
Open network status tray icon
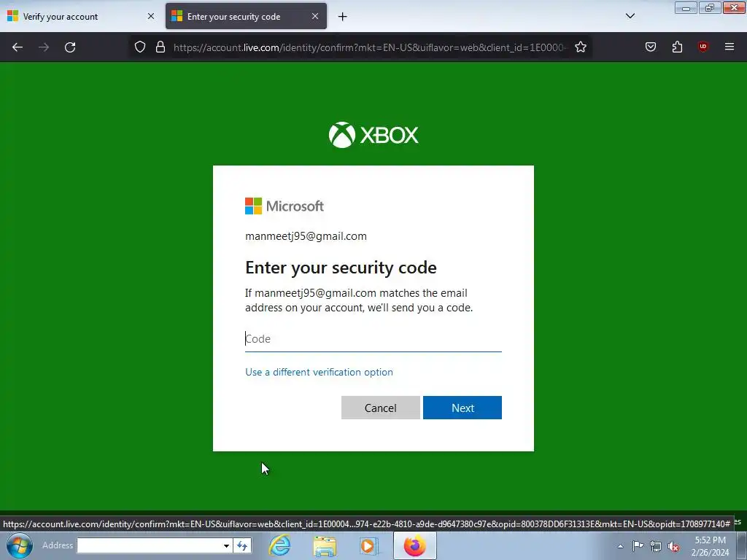656,546
